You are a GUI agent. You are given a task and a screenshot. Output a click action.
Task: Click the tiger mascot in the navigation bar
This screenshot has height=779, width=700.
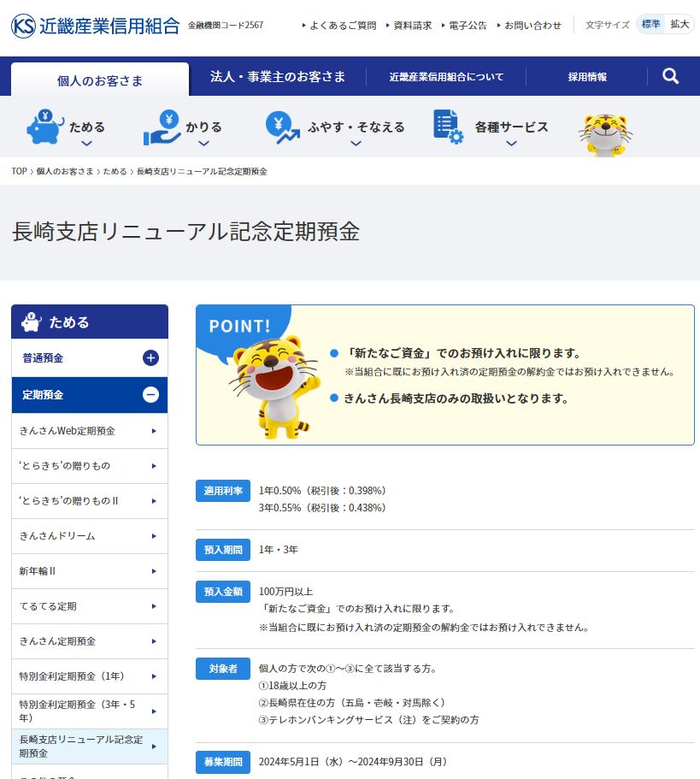(x=605, y=135)
